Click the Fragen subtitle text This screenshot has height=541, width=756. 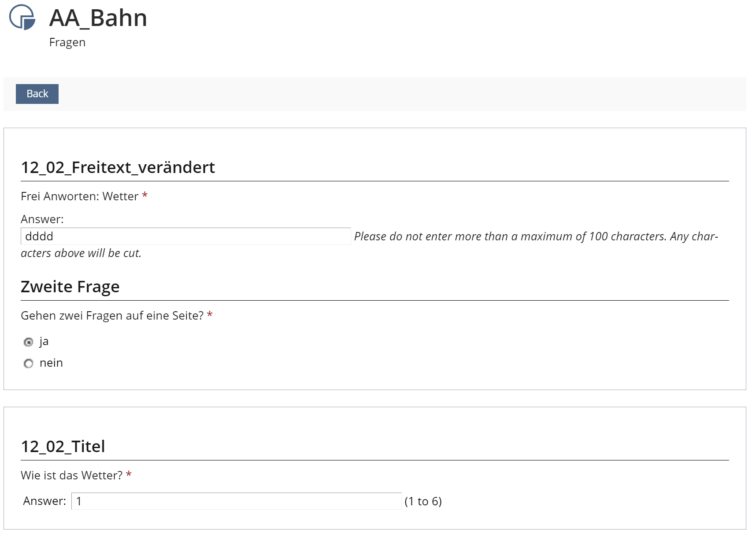67,42
